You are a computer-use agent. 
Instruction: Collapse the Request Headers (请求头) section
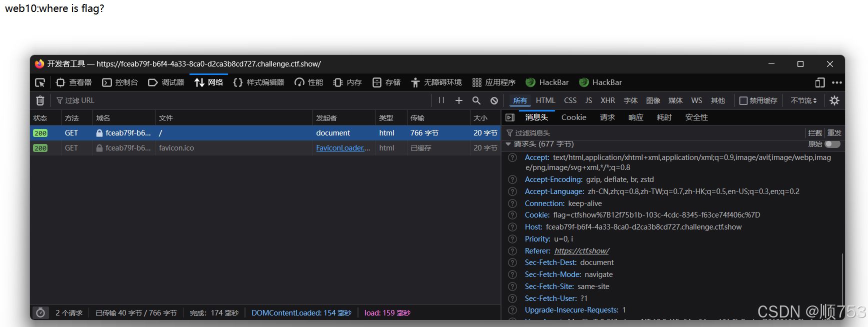(508, 144)
